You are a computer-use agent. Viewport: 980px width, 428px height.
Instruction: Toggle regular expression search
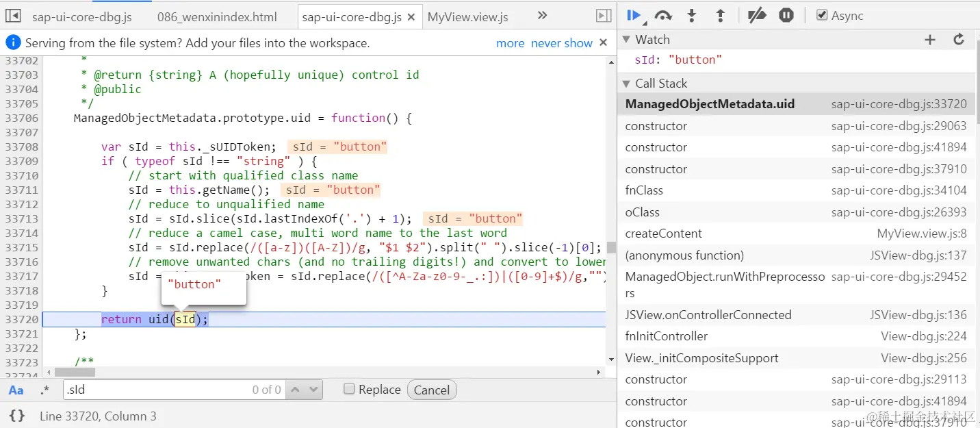[44, 390]
